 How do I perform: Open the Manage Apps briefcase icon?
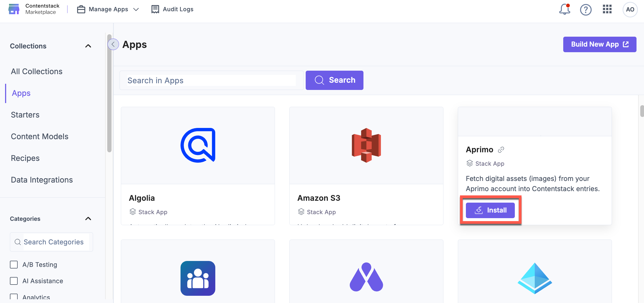click(x=81, y=9)
